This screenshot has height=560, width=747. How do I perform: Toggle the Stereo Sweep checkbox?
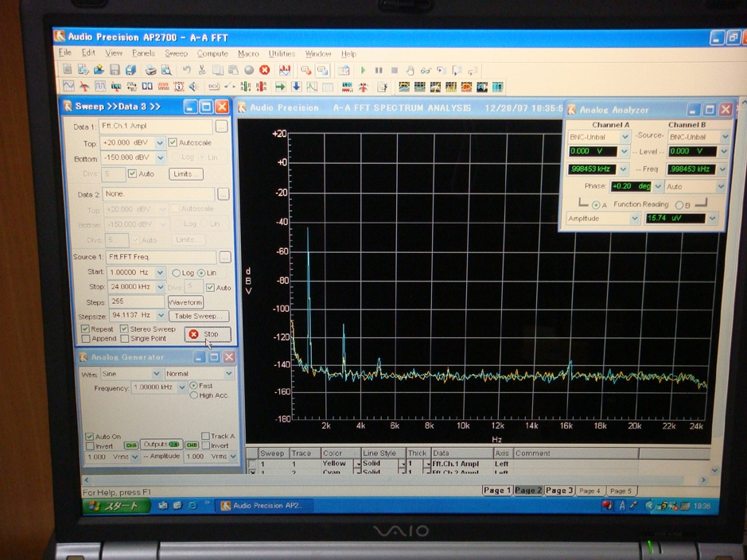[x=124, y=329]
